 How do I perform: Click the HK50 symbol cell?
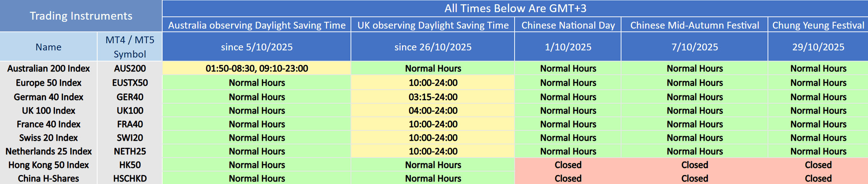point(130,165)
